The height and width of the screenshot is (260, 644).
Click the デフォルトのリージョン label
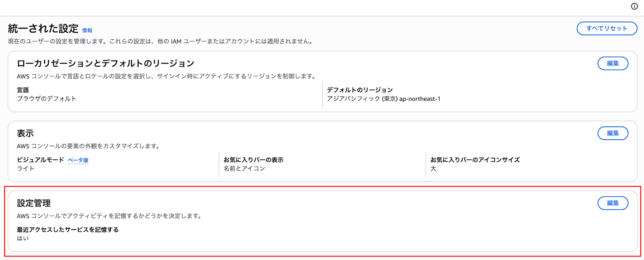360,90
